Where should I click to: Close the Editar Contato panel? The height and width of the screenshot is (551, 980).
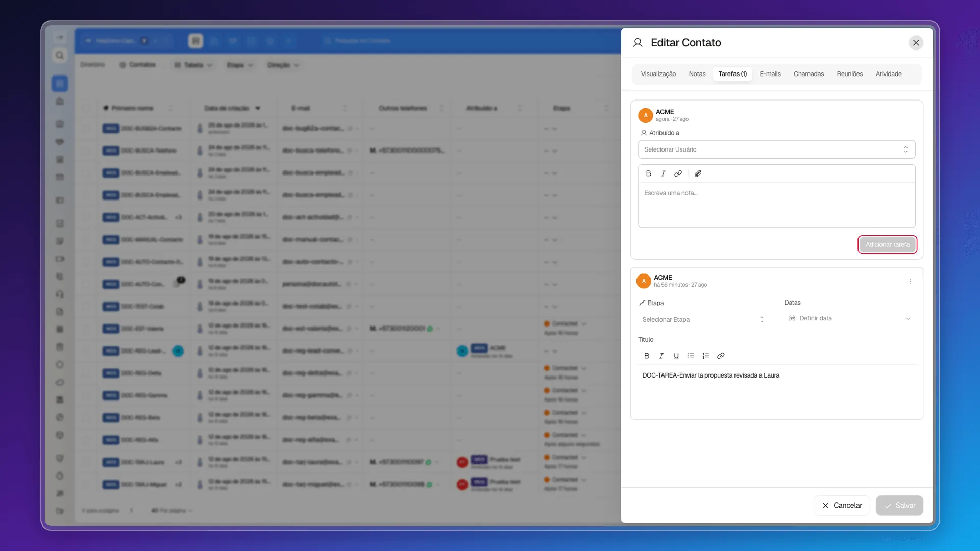pos(916,43)
